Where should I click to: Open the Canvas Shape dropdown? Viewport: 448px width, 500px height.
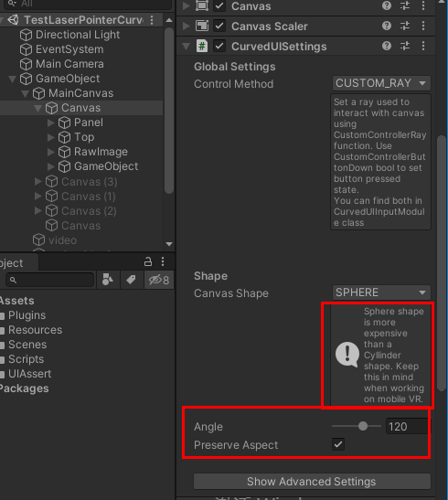[x=381, y=293]
